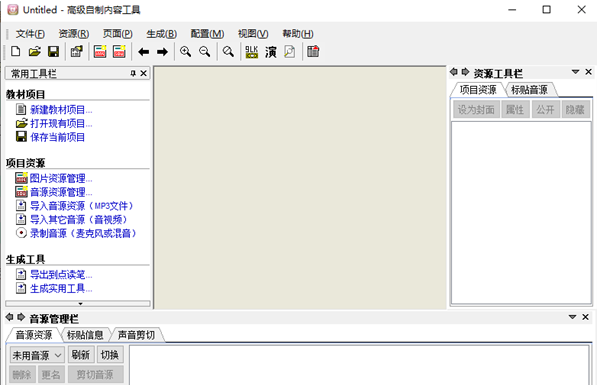Click the Open folder toolbar icon

(x=35, y=51)
